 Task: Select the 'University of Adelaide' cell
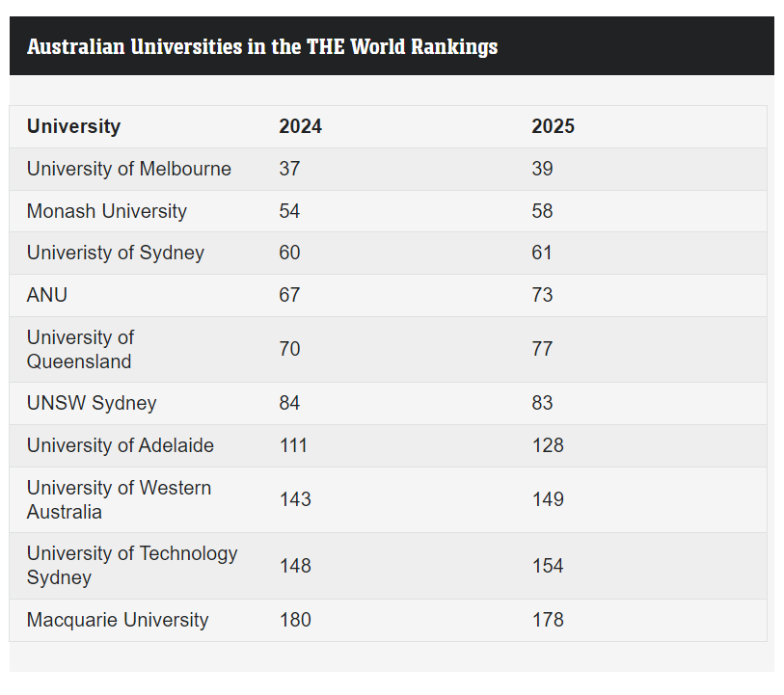121,445
